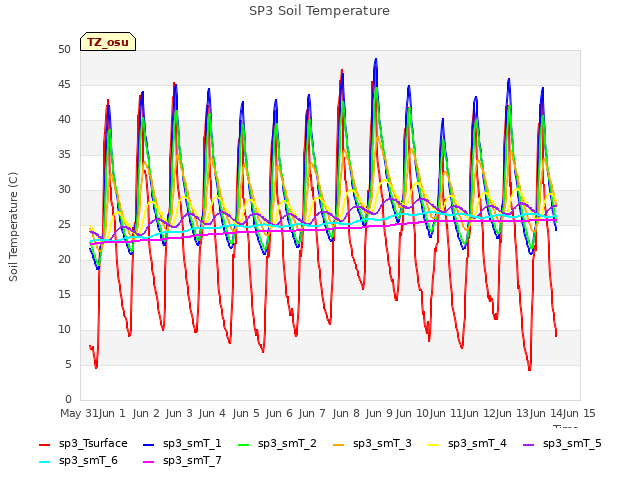Click the 10 y-axis tick label
Image resolution: width=640 pixels, height=480 pixels.
65,330
